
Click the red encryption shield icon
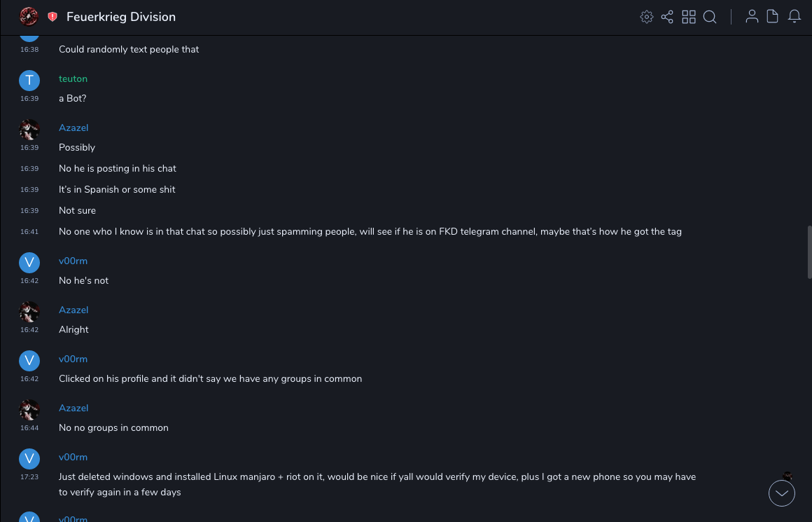pyautogui.click(x=52, y=17)
